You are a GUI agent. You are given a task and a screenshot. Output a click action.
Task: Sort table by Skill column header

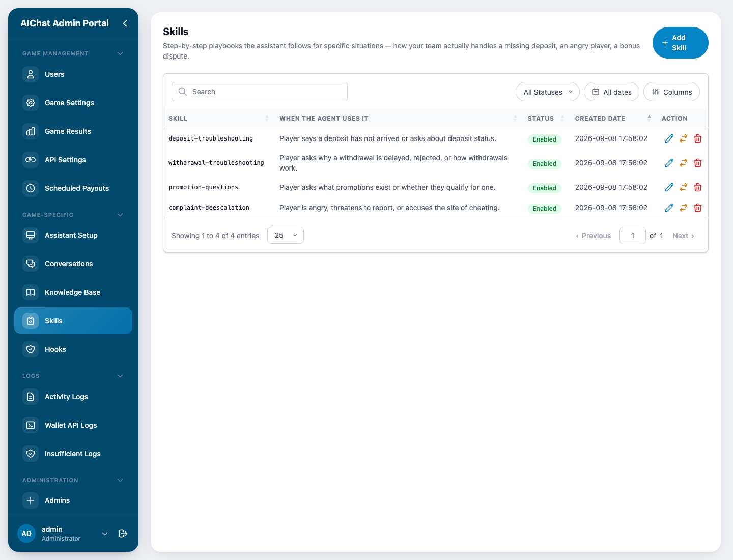(x=218, y=118)
